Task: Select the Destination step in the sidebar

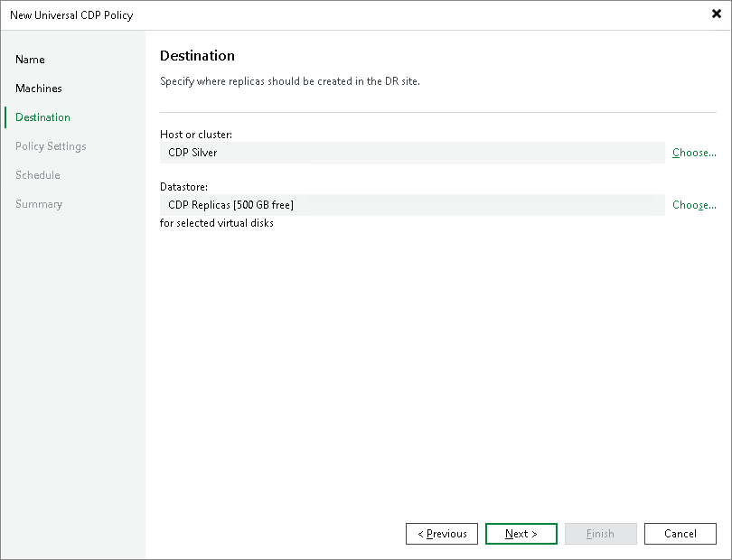Action: pyautogui.click(x=42, y=117)
